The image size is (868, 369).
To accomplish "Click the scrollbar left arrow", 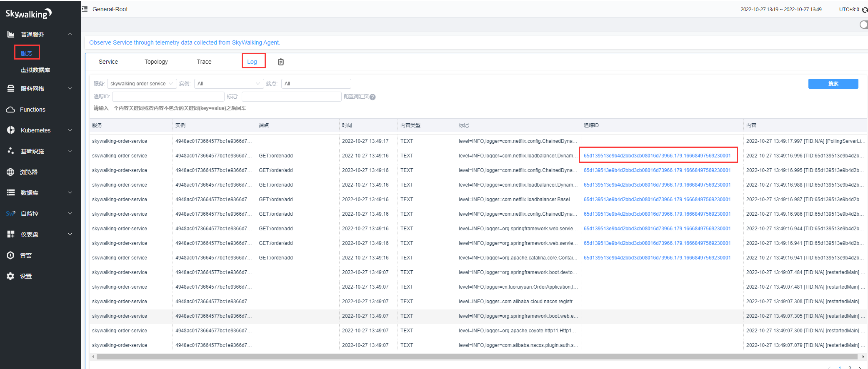I will coord(93,357).
